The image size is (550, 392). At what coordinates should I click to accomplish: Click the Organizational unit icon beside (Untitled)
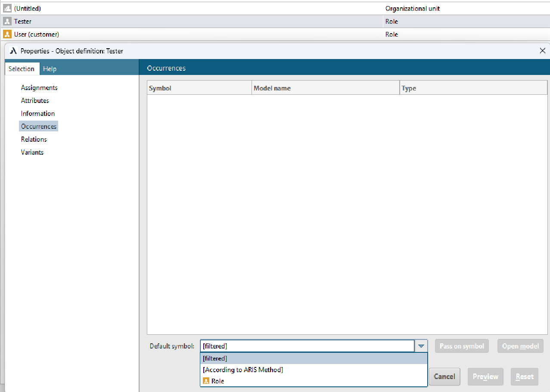point(7,9)
